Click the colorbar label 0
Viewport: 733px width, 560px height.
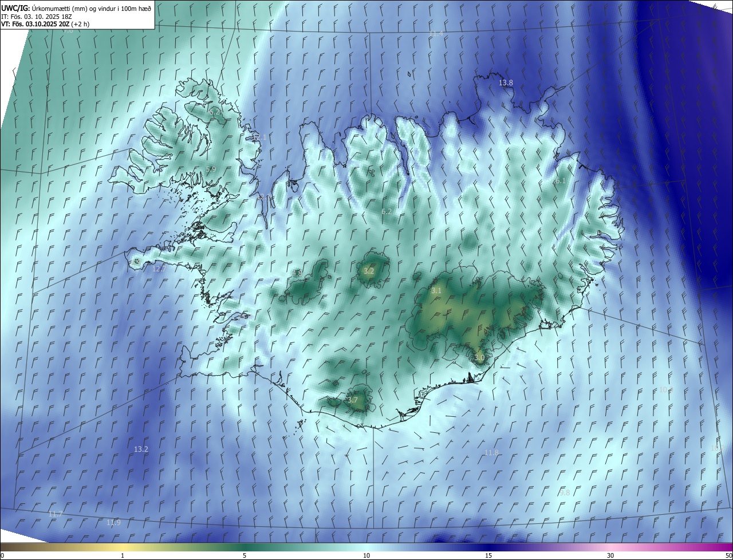click(x=2, y=555)
